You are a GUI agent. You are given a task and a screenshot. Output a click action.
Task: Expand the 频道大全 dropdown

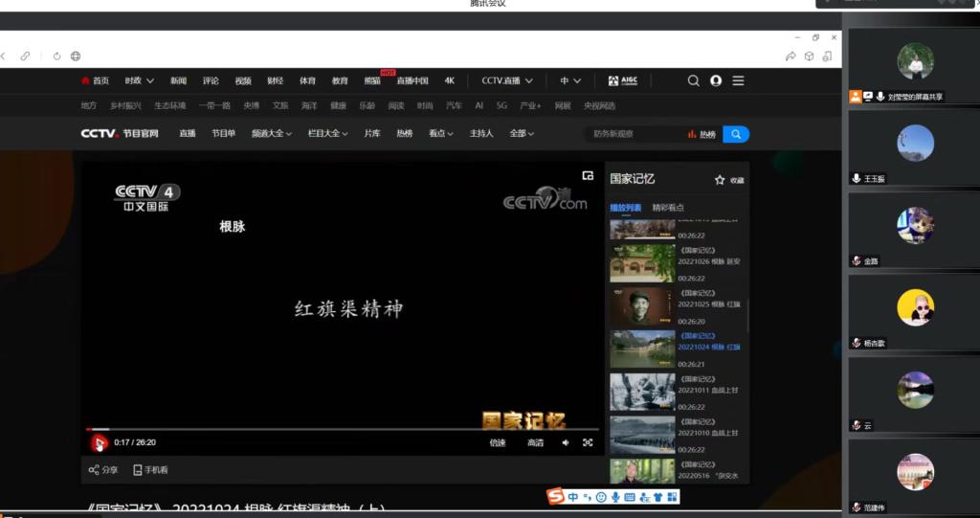(x=272, y=134)
